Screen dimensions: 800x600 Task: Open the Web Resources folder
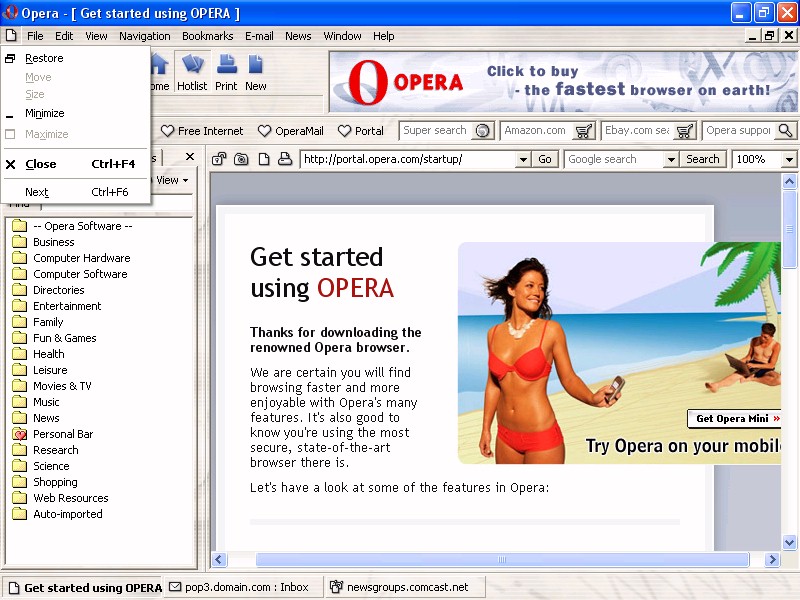[71, 498]
